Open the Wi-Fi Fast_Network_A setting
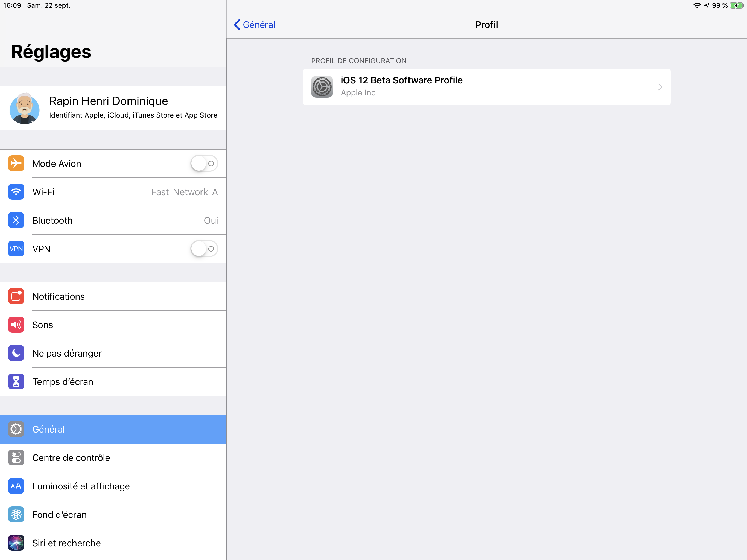 pos(184,192)
